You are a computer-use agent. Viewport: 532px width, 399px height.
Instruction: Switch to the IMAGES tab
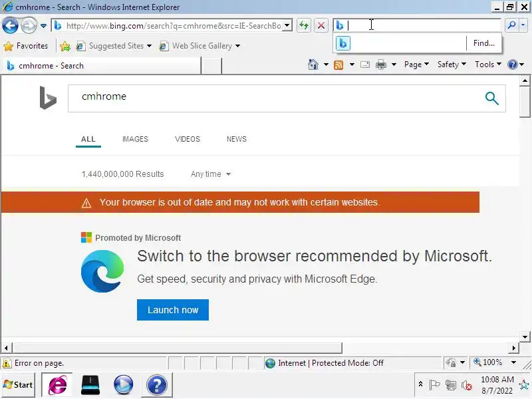tap(135, 139)
